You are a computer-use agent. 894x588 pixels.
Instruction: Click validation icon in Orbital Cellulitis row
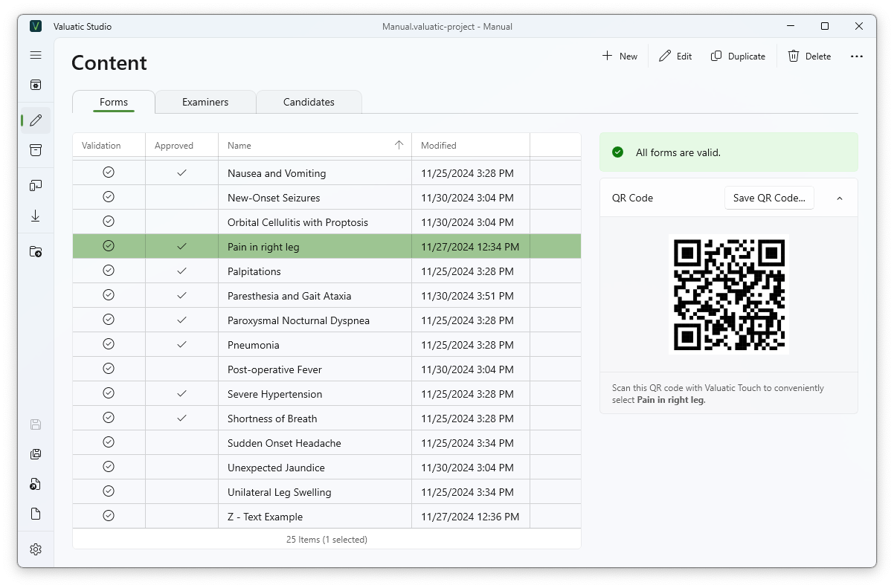coord(109,222)
